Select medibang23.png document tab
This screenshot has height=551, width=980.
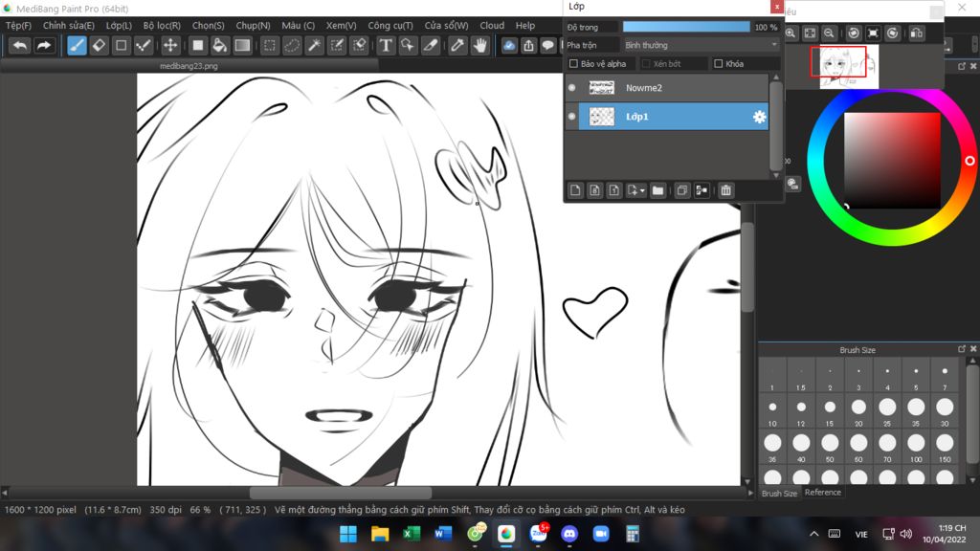point(189,66)
